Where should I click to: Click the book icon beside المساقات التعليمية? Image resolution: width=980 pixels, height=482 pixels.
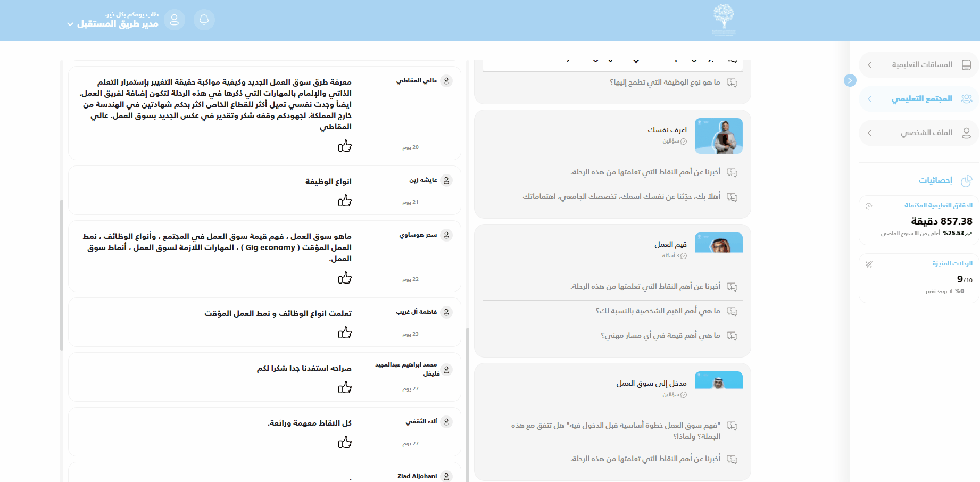coord(966,65)
